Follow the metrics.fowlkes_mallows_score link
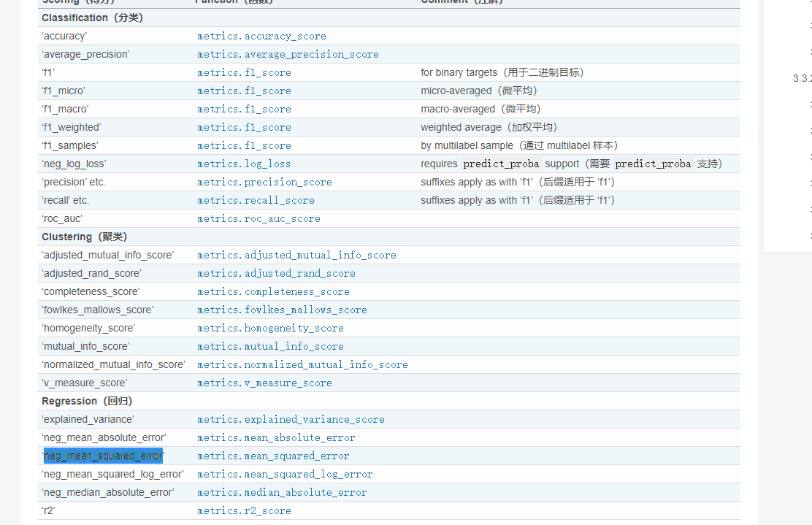Image resolution: width=812 pixels, height=525 pixels. 282,310
